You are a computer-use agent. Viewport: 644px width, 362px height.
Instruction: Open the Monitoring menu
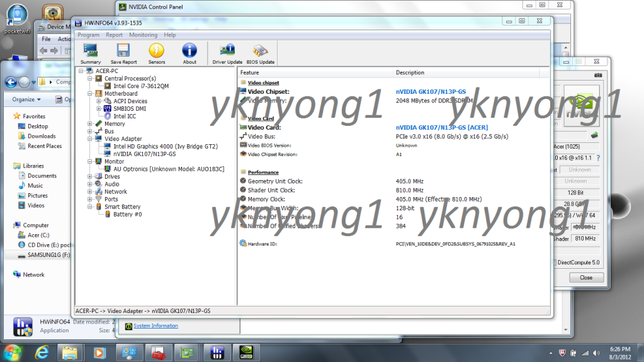[143, 35]
